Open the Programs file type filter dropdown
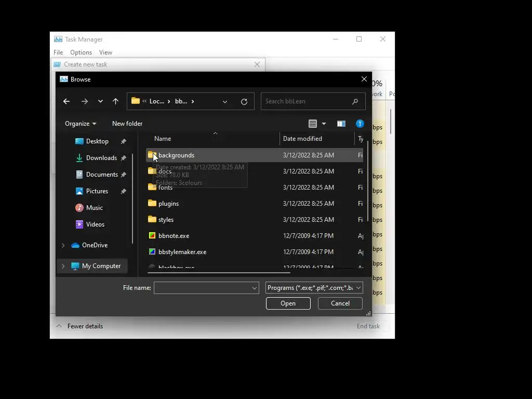 tap(314, 288)
